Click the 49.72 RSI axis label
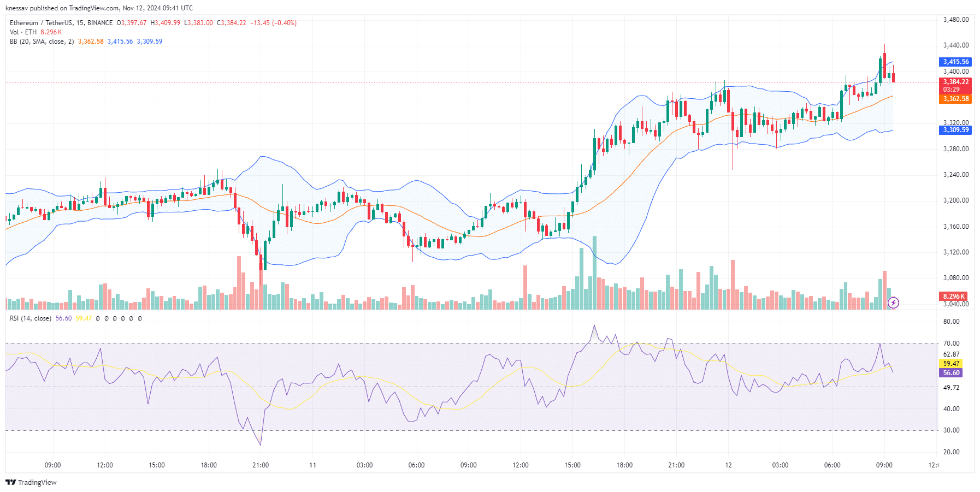Image resolution: width=980 pixels, height=492 pixels. coord(951,388)
